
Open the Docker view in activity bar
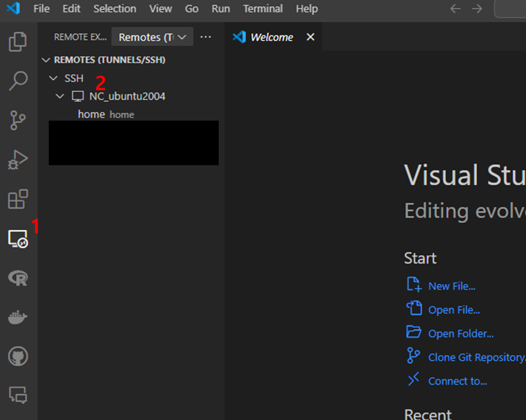click(x=18, y=317)
